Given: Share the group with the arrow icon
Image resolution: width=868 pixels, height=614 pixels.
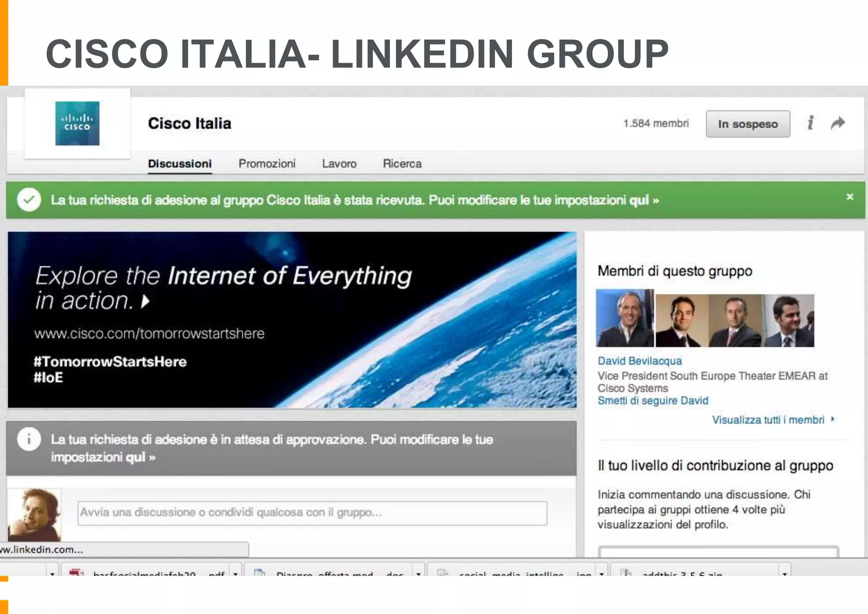Looking at the screenshot, I should click(x=838, y=123).
